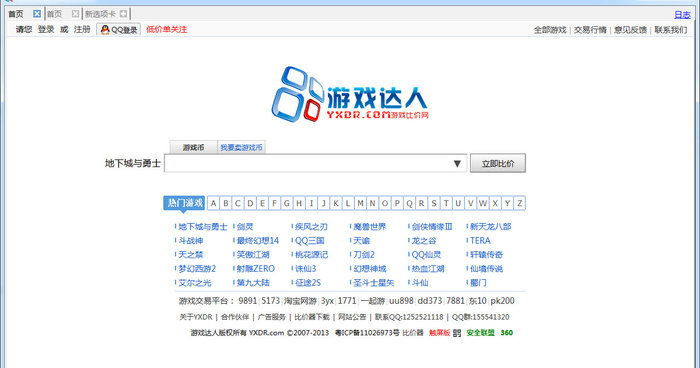Switch to second 首页 browser tab

(55, 14)
